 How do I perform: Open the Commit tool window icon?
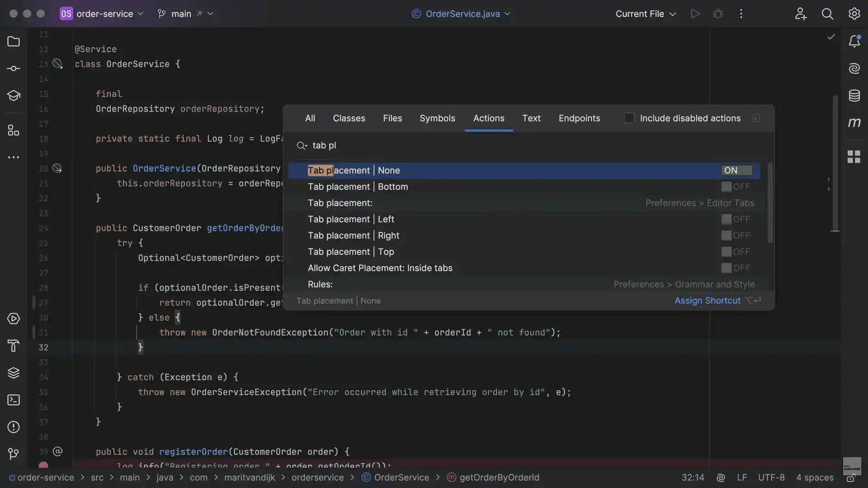[14, 69]
